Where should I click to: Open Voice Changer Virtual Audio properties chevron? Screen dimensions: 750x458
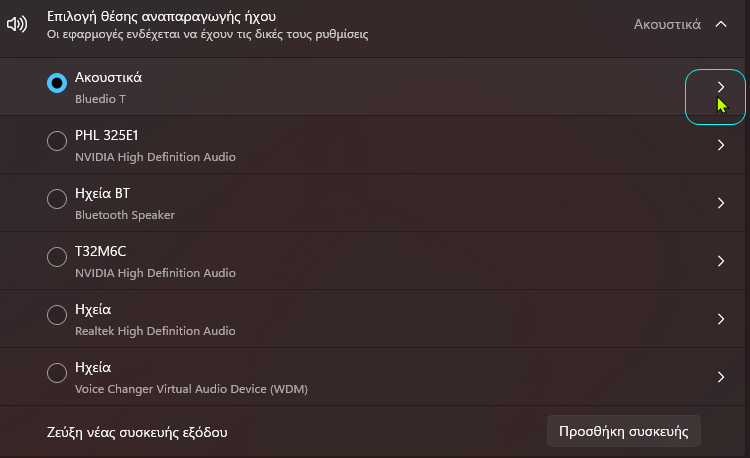pos(720,377)
